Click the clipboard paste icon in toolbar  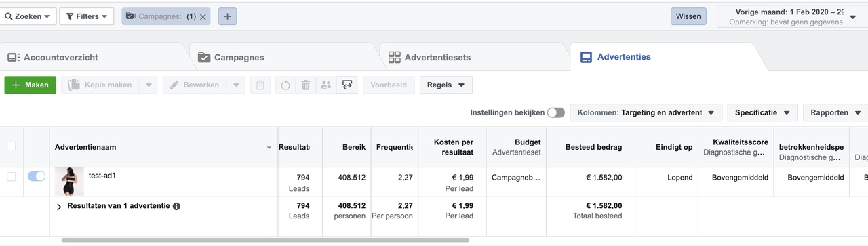(x=260, y=85)
